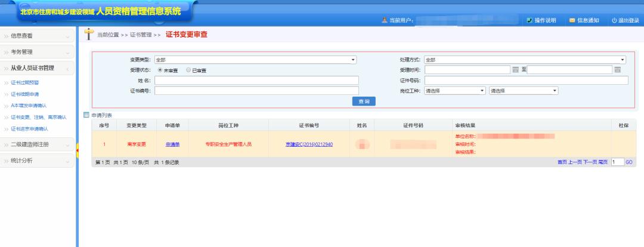Select the 未审查 radio button
Viewport: 644px width, 247px height.
pyautogui.click(x=160, y=70)
